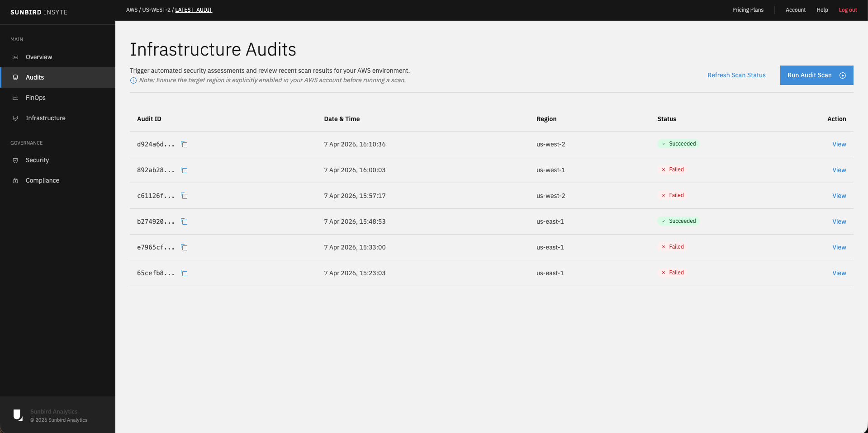Open LATEST_AUDIT in the breadcrumb
This screenshot has width=868, height=433.
pyautogui.click(x=194, y=9)
